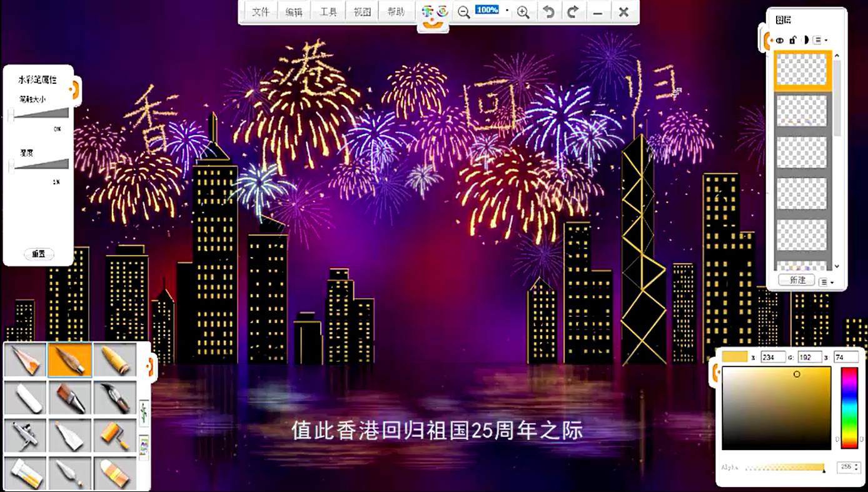Open dropdown next to 新建 button
This screenshot has width=868, height=492.
(x=826, y=282)
